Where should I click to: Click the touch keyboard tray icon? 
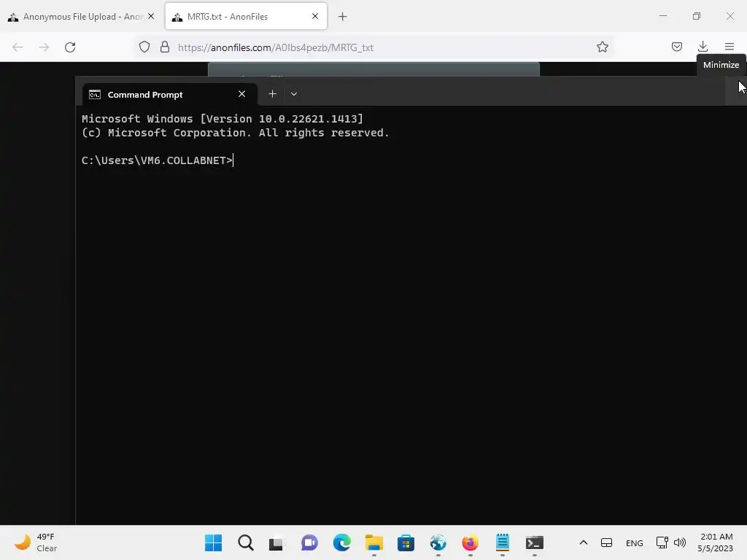point(606,542)
